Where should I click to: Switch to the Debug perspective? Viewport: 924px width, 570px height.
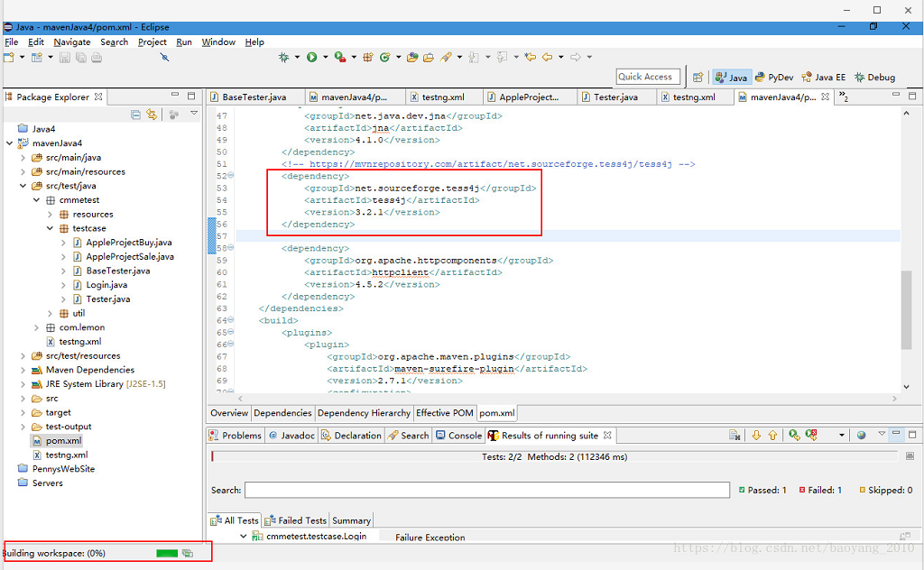coord(875,78)
